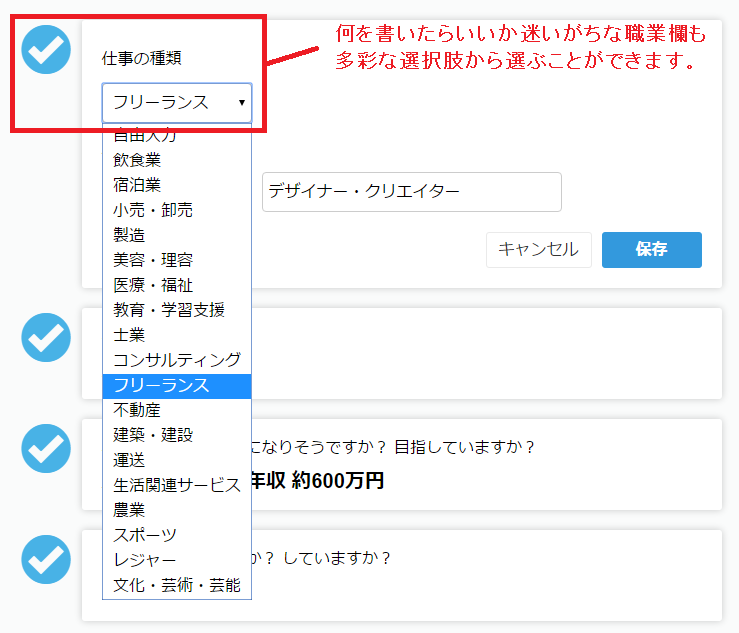Select 建築・建設 option
This screenshot has height=633, width=739.
(153, 435)
